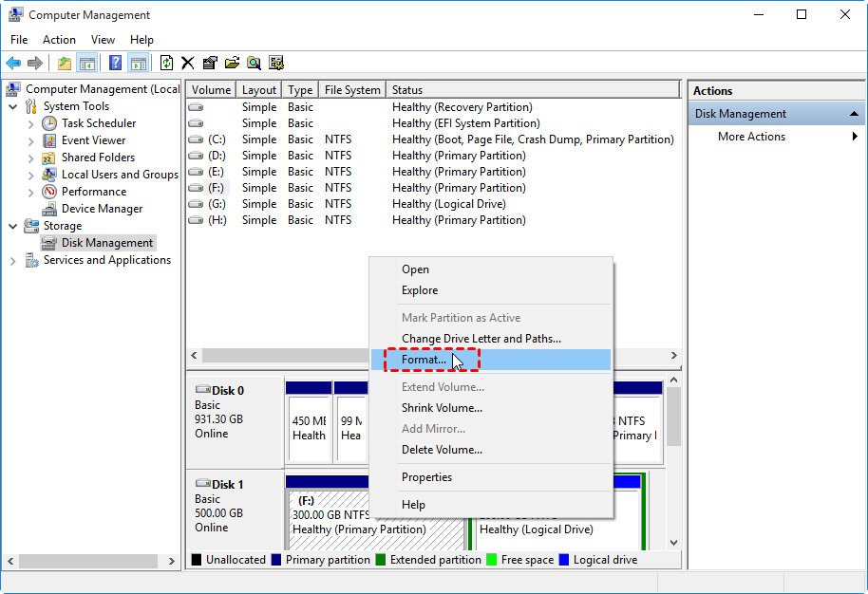Click volume list scrollbar right arrow
This screenshot has width=868, height=594.
(673, 355)
